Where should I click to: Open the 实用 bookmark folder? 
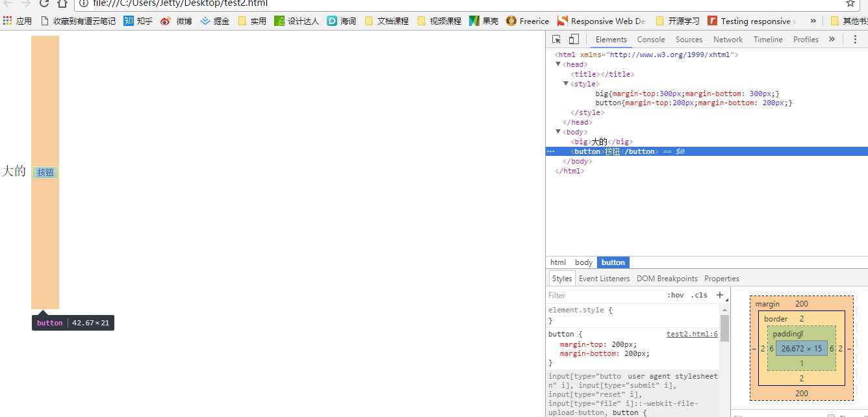[252, 21]
